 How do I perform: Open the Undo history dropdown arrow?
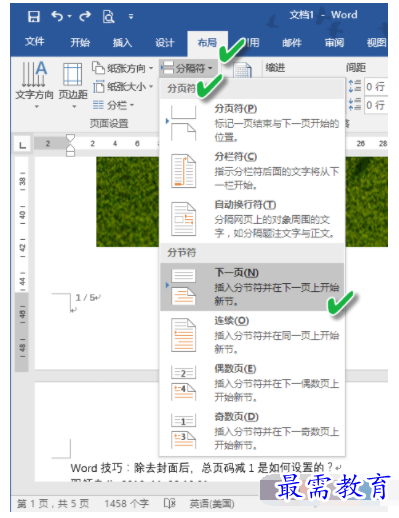pyautogui.click(x=69, y=16)
